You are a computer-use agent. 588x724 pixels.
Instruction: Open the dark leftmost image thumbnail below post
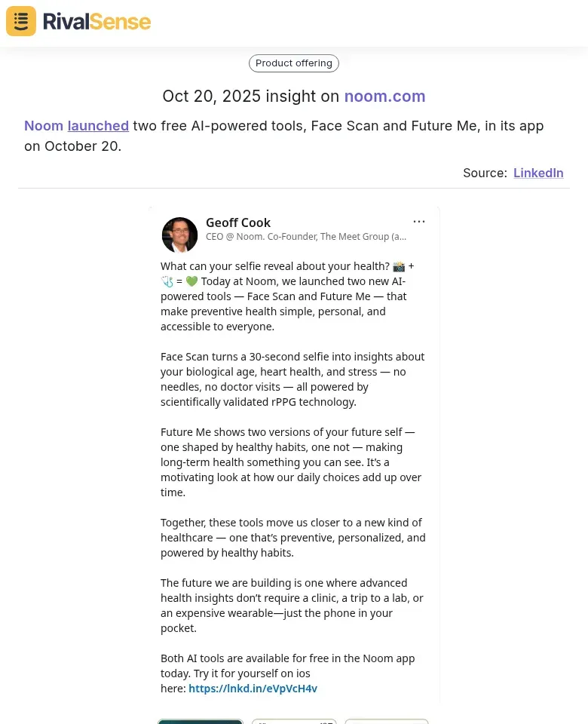click(x=201, y=721)
